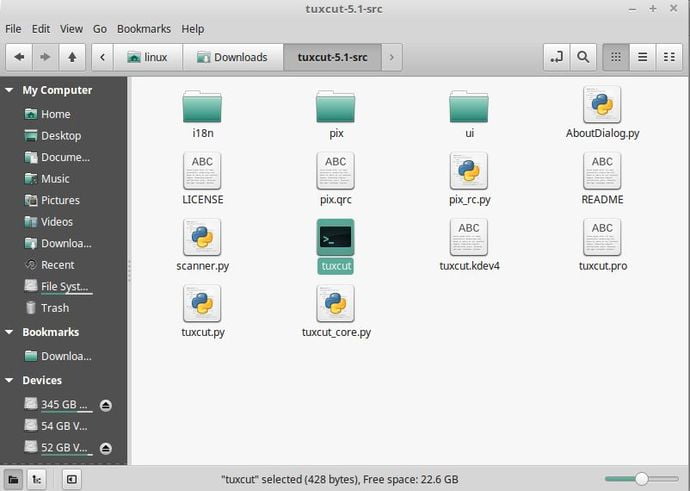The width and height of the screenshot is (690, 491).
Task: Navigate to linux home path button
Action: click(x=148, y=57)
